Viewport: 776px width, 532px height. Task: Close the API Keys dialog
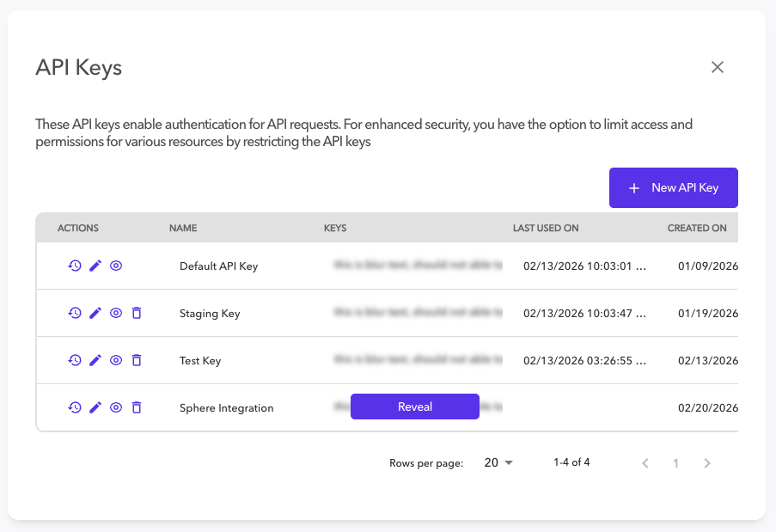(718, 67)
